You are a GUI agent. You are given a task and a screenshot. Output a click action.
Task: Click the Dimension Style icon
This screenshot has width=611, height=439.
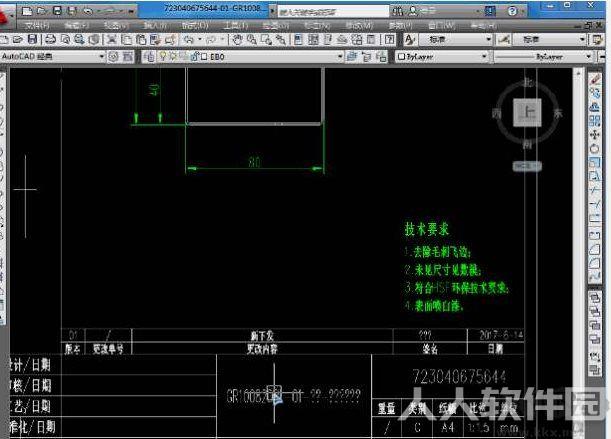504,39
